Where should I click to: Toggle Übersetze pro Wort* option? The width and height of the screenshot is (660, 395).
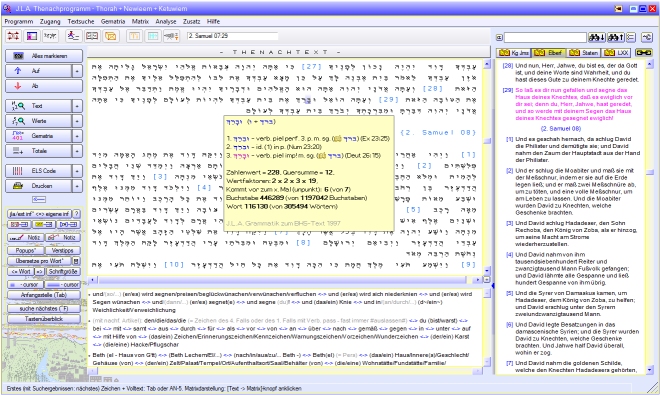40,261
